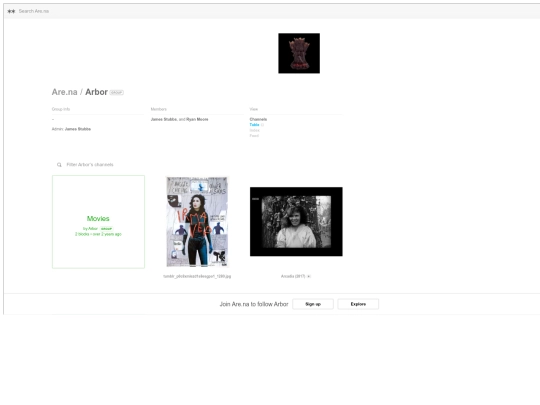Image resolution: width=540 pixels, height=405 pixels.
Task: Click the Explore button
Action: click(x=358, y=304)
